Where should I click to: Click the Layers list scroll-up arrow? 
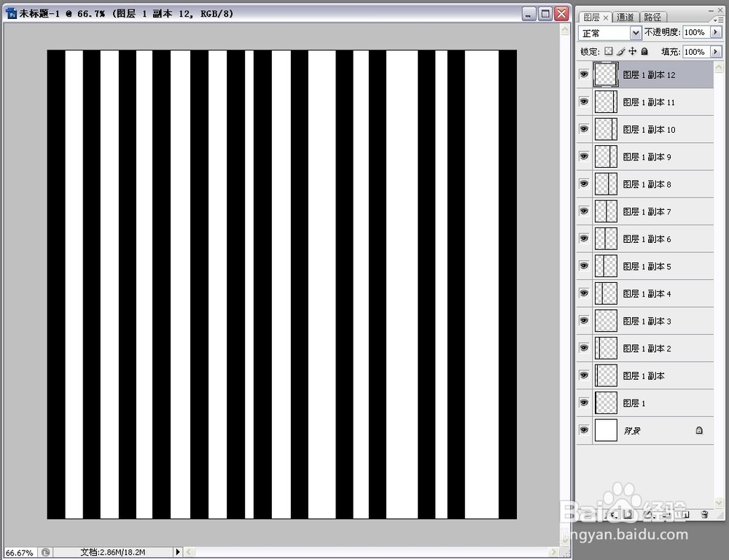(719, 67)
